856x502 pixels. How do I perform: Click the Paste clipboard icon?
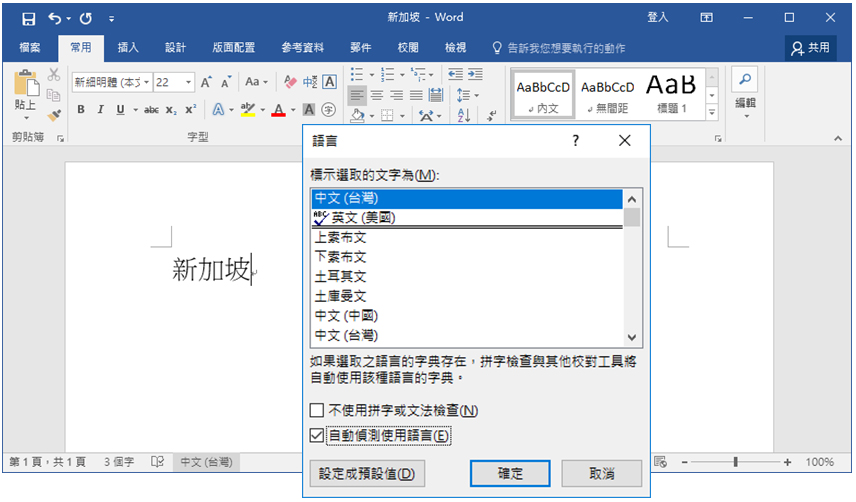pyautogui.click(x=26, y=84)
